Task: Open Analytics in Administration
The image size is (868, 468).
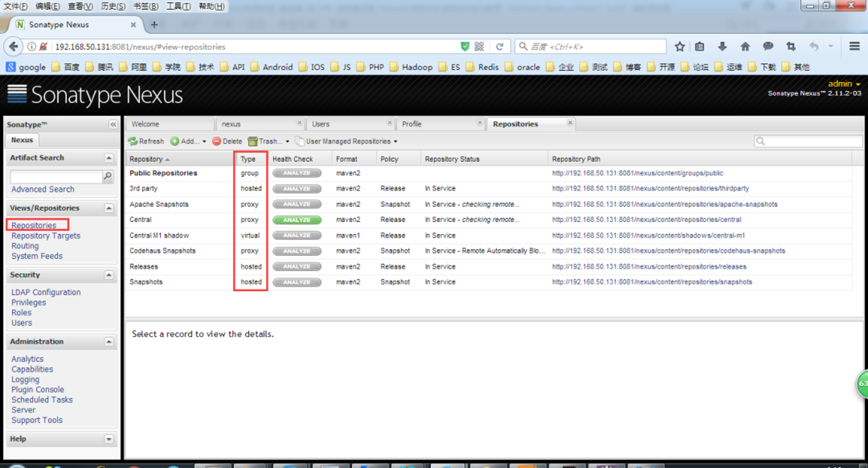Action: click(27, 359)
